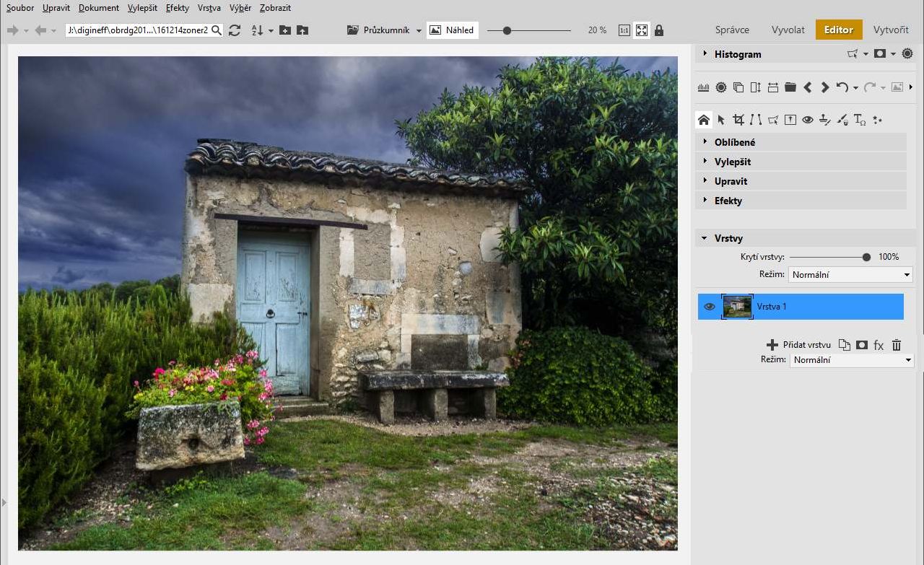Screen dimensions: 924x565
Task: Go to next image with right chevron
Action: (x=824, y=87)
